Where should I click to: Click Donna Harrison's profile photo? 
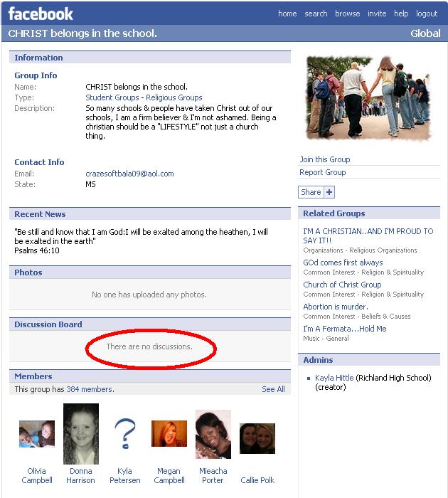click(x=81, y=434)
